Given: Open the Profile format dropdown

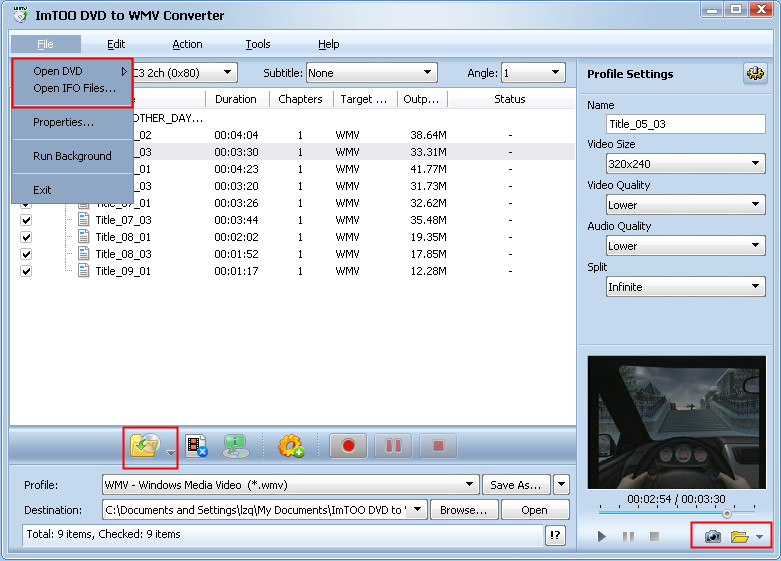Looking at the screenshot, I should click(290, 484).
